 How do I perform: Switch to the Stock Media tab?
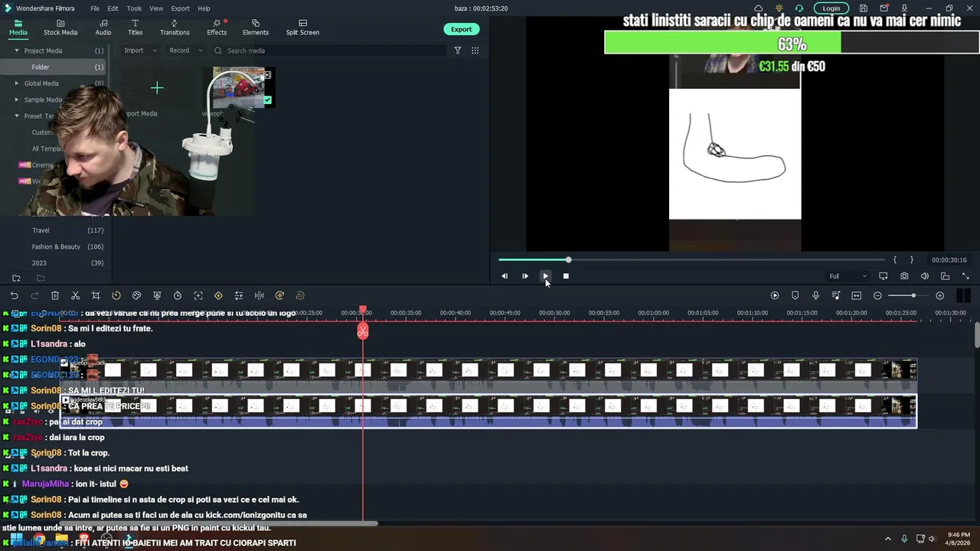point(60,28)
